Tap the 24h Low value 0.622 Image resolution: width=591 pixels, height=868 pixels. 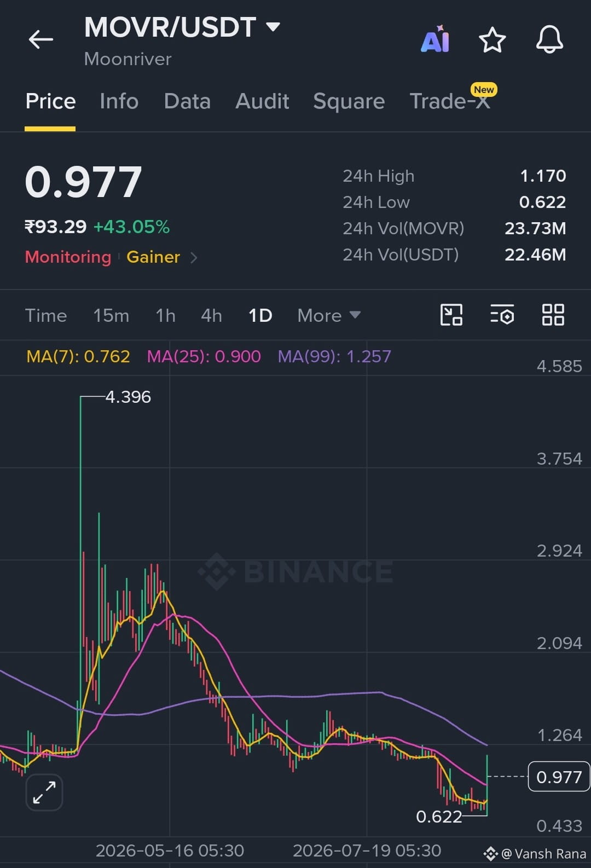542,202
